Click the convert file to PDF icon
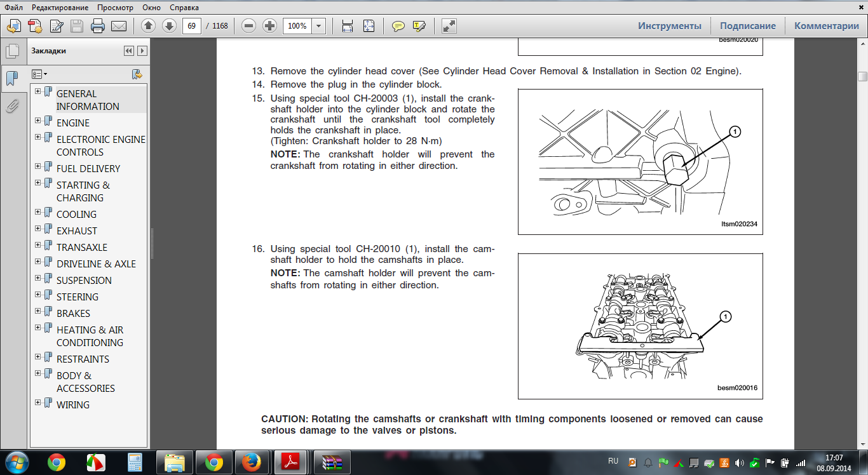Screen dimensions: 868x475 click(x=35, y=26)
